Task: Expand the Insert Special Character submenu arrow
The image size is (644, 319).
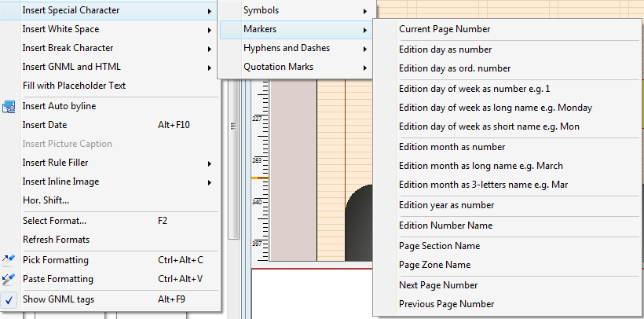Action: 210,11
